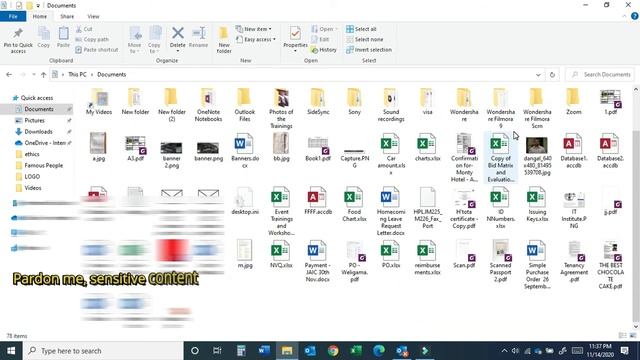This screenshot has height=360, width=640.
Task: Select the Home ribbon tab
Action: click(40, 16)
